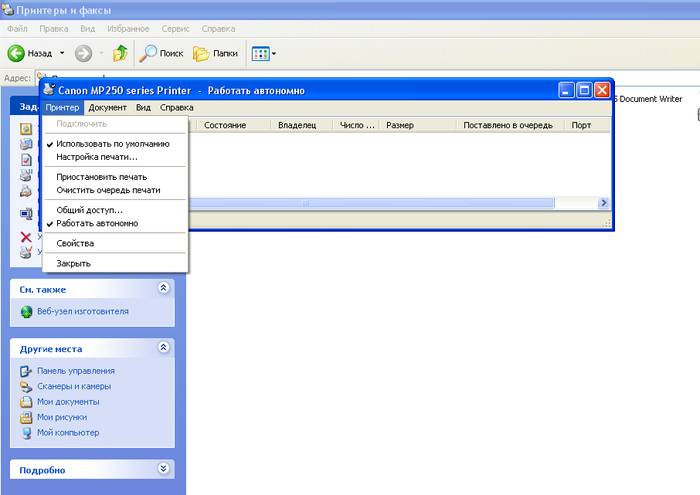Expand the dropdown arrow next to Назад
The height and width of the screenshot is (495, 700).
coord(62,53)
